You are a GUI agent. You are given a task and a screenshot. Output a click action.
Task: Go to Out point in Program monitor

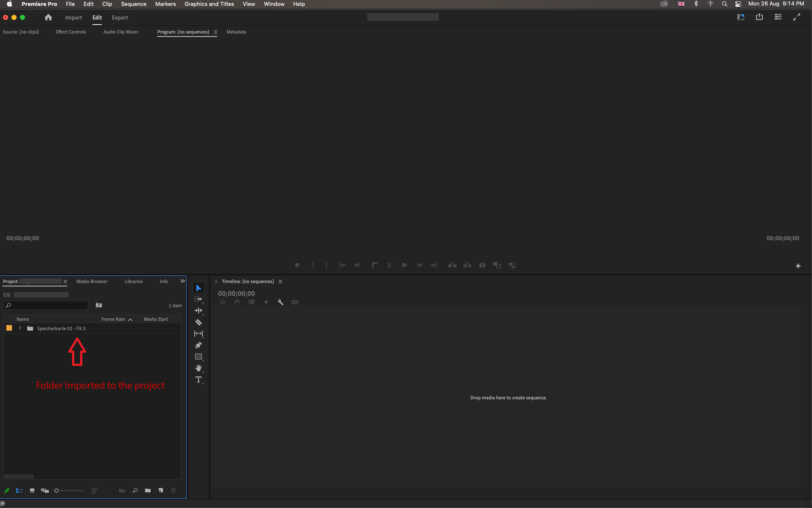coord(434,265)
